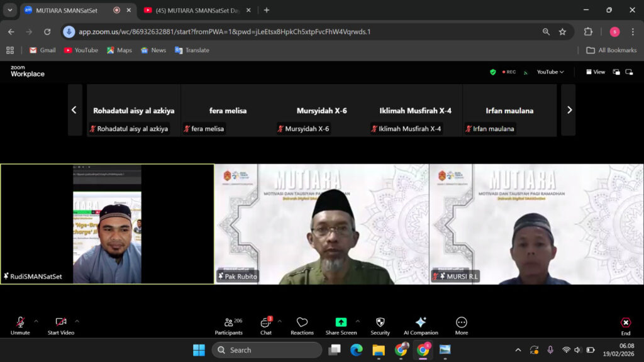Click the REC recording indicator
This screenshot has height=362, width=644.
pos(509,72)
